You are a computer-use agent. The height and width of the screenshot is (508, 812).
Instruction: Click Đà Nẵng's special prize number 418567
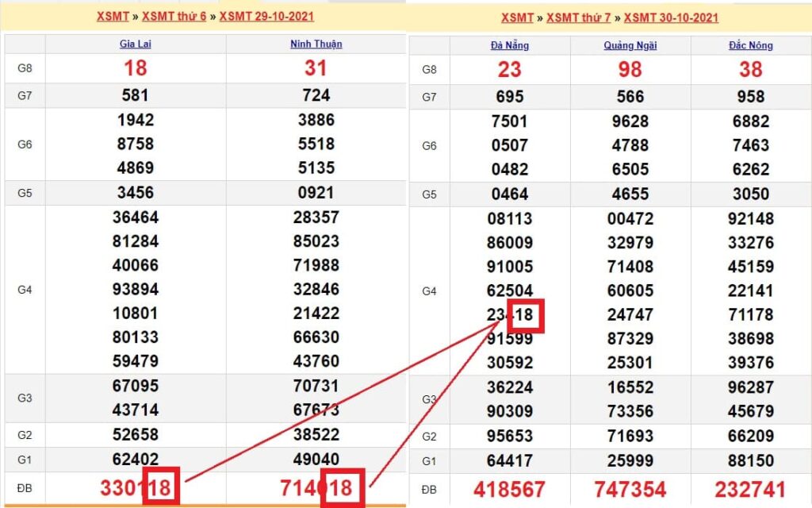pos(509,490)
